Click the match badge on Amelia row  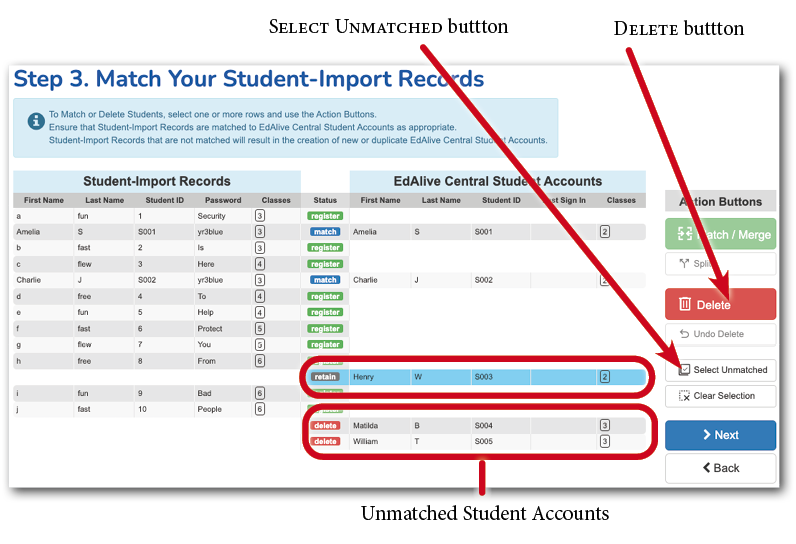[325, 231]
